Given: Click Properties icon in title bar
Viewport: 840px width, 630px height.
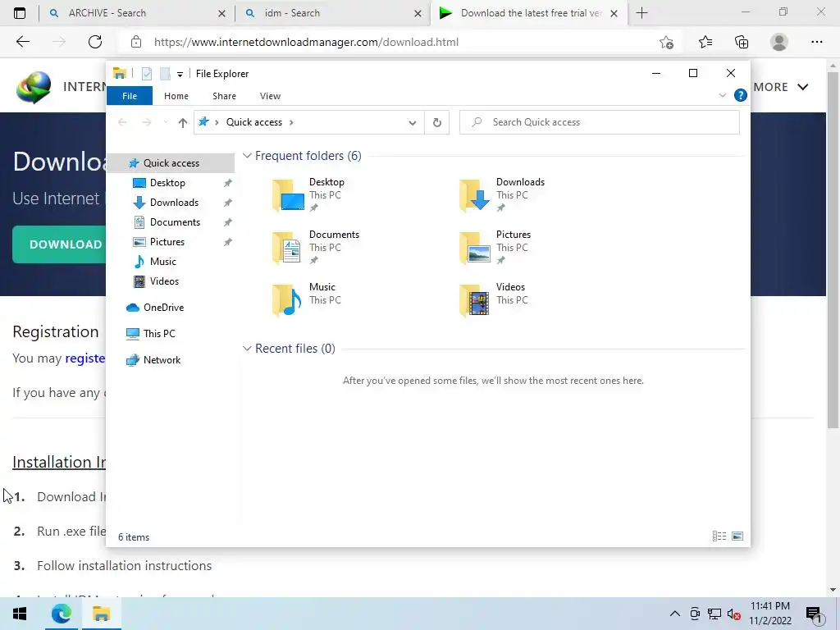Looking at the screenshot, I should pos(146,73).
